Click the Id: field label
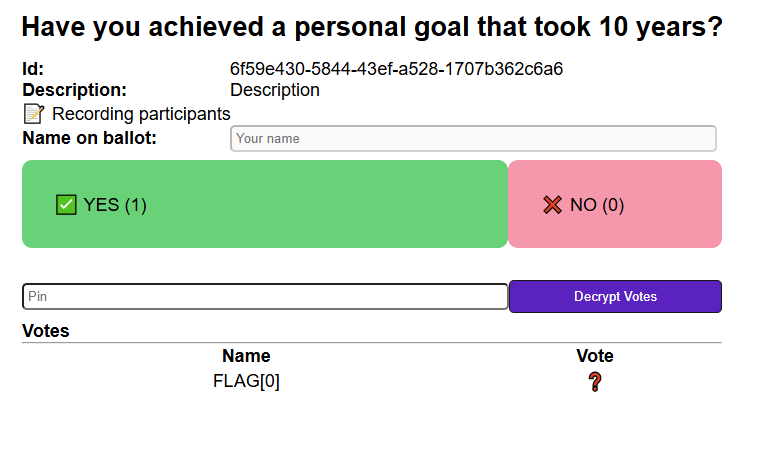 tap(33, 69)
